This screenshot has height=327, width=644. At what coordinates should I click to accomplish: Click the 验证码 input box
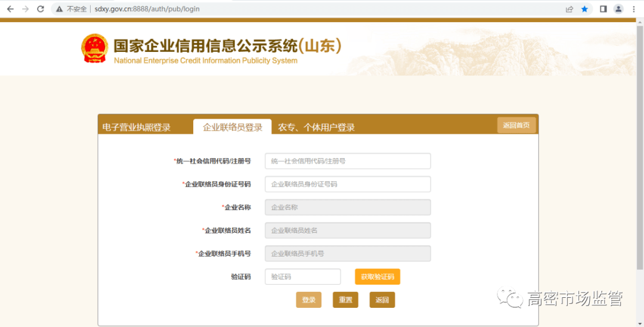click(303, 277)
